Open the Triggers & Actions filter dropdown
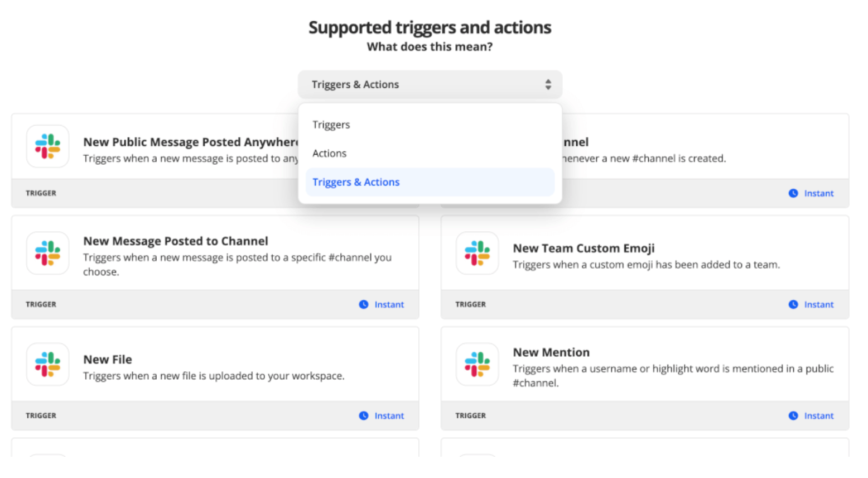This screenshot has height=478, width=868. coord(430,84)
